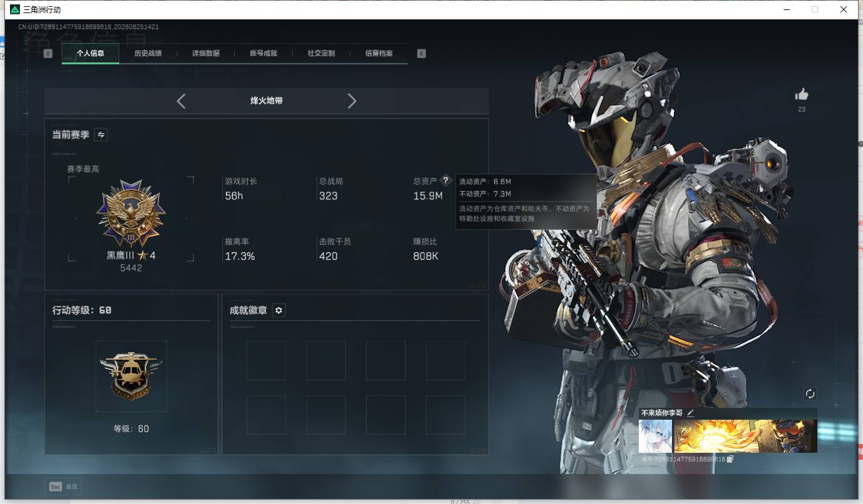Open the 历史战绩 tab
863x504 pixels.
pos(148,54)
